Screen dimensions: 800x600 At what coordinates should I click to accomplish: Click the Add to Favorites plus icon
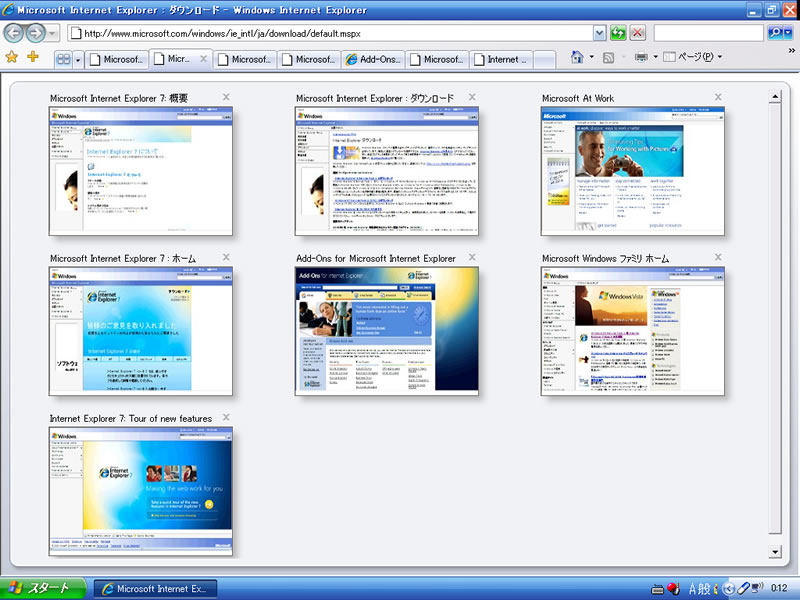coord(33,57)
